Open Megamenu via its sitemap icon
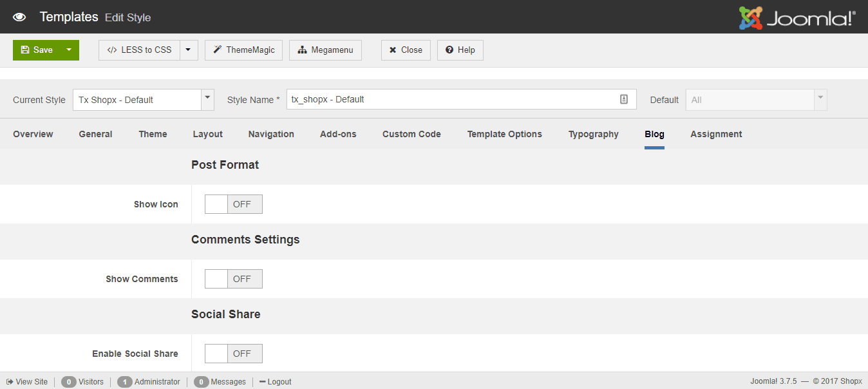The height and width of the screenshot is (389, 868). pos(301,50)
